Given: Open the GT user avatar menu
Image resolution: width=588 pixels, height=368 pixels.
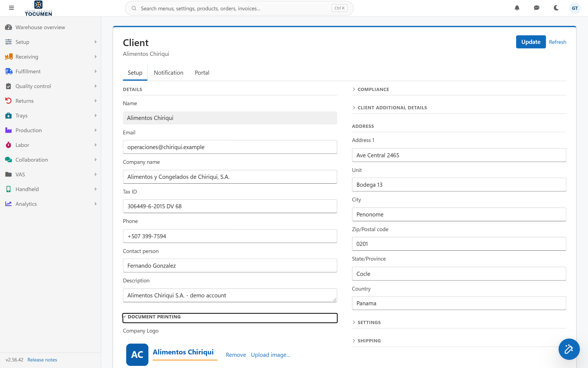Looking at the screenshot, I should point(575,8).
